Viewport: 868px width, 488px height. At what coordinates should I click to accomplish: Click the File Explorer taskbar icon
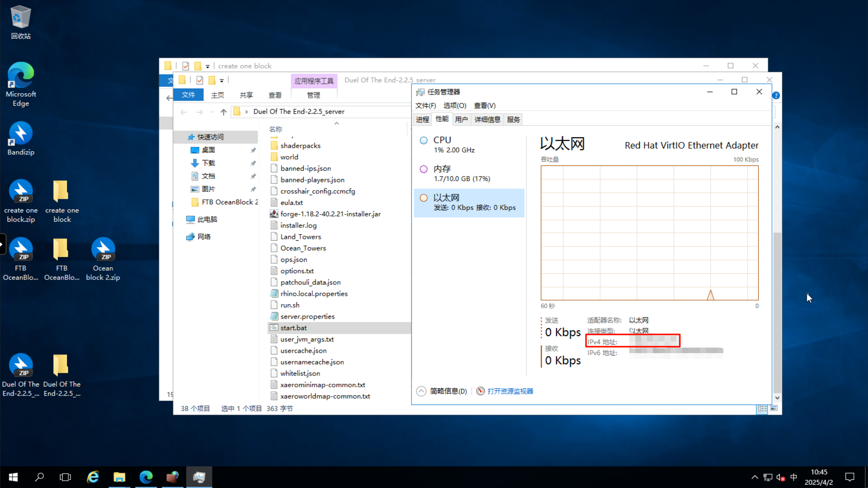pyautogui.click(x=119, y=477)
